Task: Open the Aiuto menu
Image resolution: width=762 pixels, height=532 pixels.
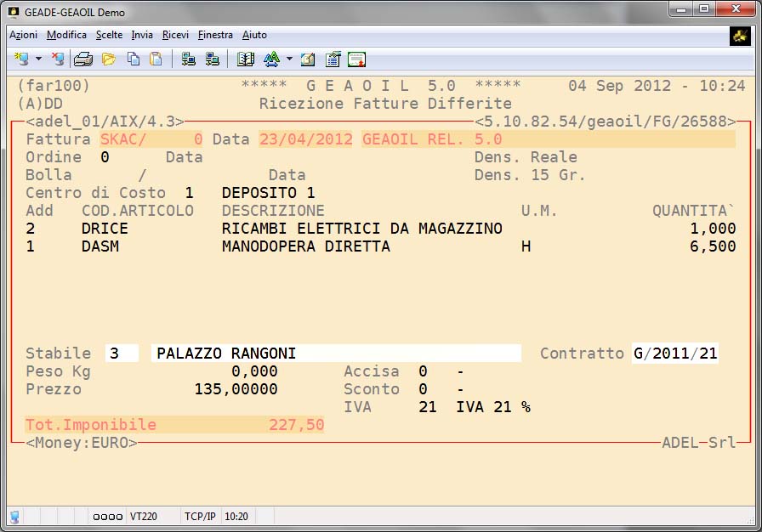Action: [254, 35]
